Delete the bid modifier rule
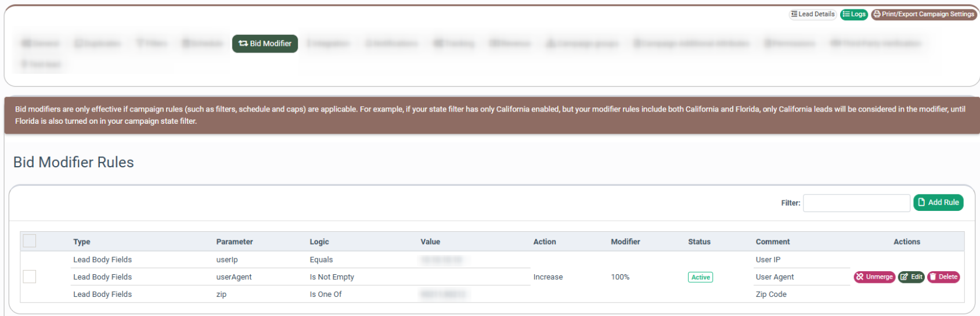Image resolution: width=980 pixels, height=316 pixels. pyautogui.click(x=943, y=277)
